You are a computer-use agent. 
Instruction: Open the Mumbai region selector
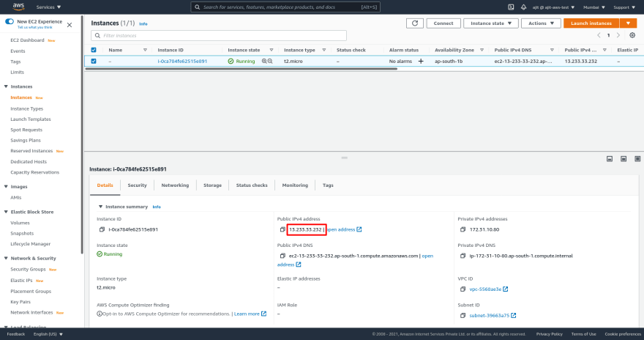tap(594, 7)
